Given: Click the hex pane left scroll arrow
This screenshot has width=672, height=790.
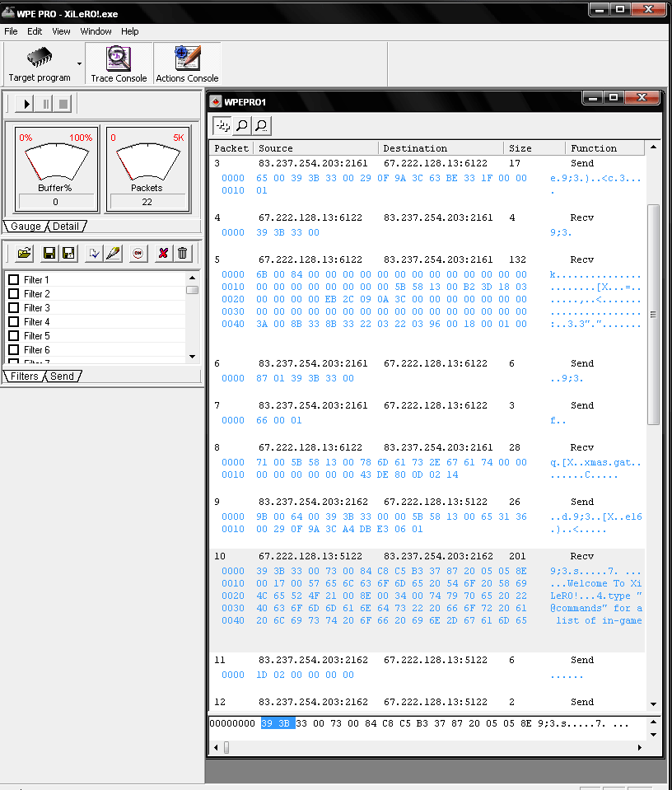Looking at the screenshot, I should [x=216, y=747].
